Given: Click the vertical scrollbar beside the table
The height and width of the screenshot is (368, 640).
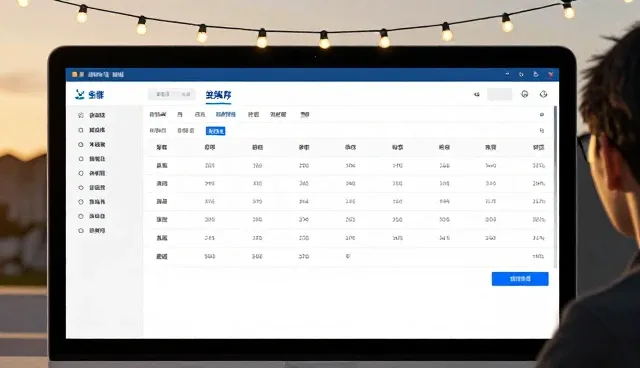Looking at the screenshot, I should click(x=555, y=187).
